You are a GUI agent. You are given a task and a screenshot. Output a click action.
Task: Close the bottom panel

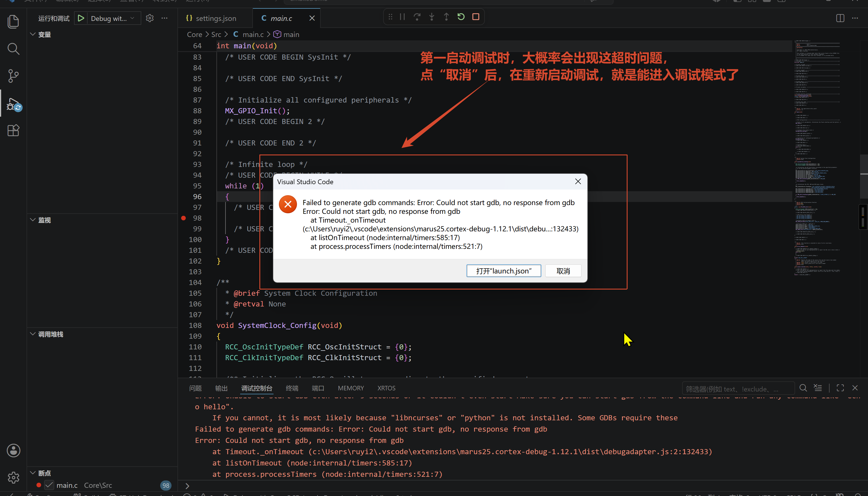855,388
